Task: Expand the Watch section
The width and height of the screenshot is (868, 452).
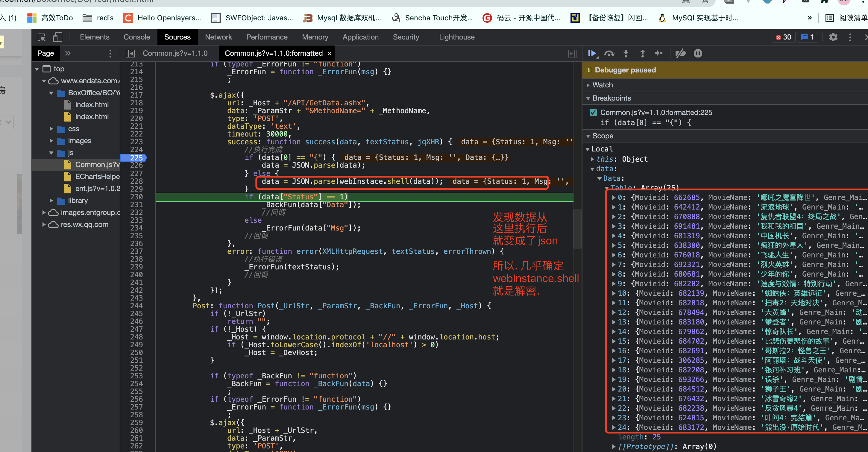Action: [x=588, y=85]
